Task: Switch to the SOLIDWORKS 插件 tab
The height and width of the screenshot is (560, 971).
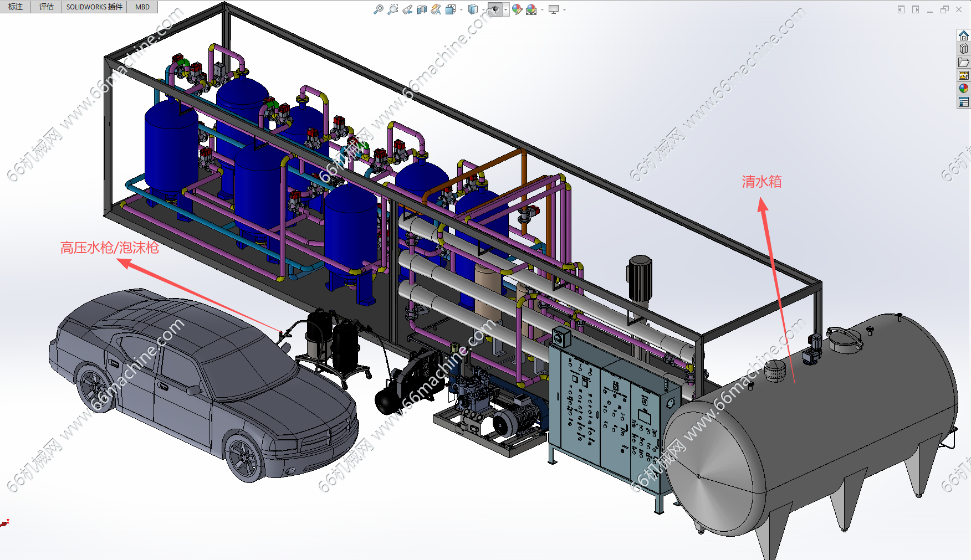Action: click(94, 7)
